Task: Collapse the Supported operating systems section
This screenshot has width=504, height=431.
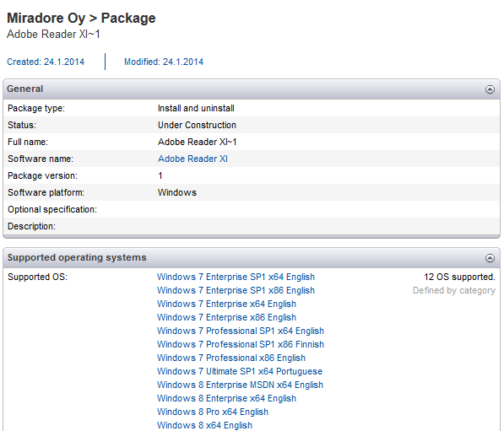Action: (490, 258)
